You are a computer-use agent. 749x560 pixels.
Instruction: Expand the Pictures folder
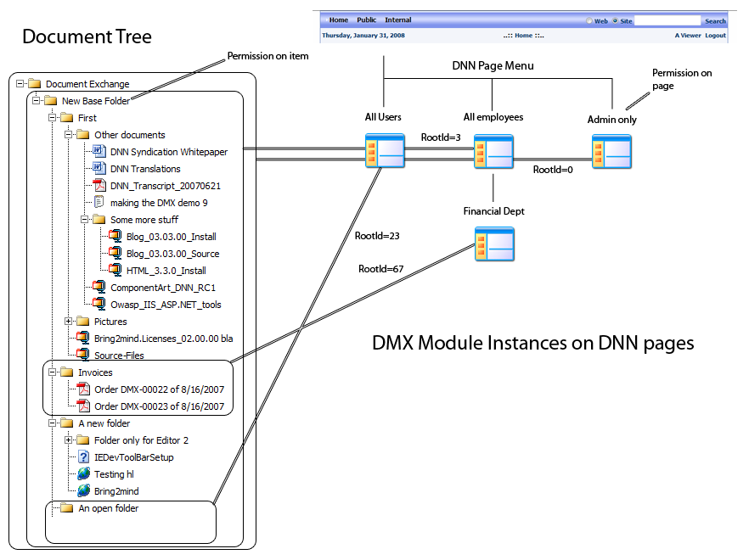pos(69,322)
